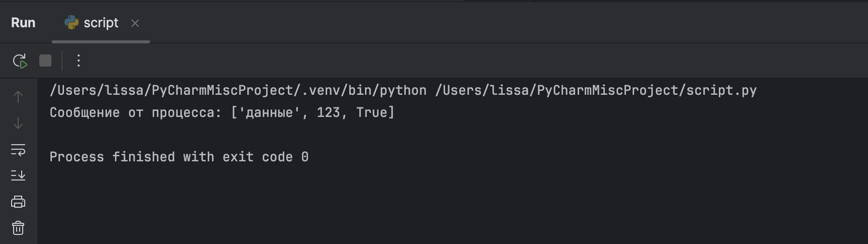The width and height of the screenshot is (868, 244).
Task: Jump up the stack trace arrow
Action: point(18,97)
